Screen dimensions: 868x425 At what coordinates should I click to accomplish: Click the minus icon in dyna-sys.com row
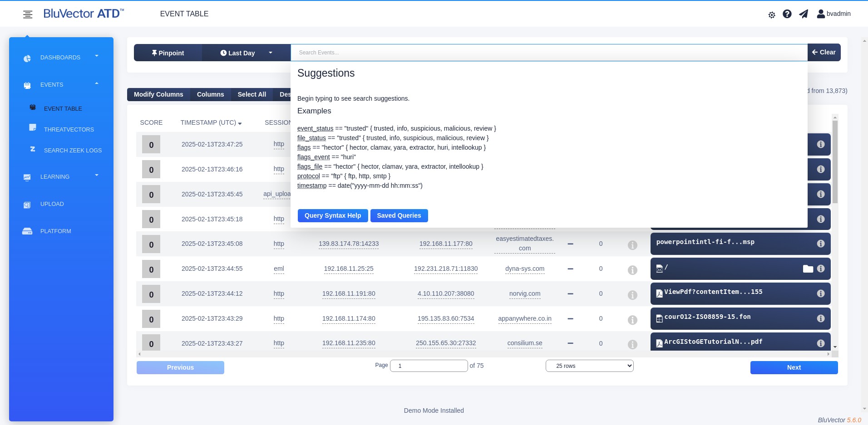[x=571, y=269]
